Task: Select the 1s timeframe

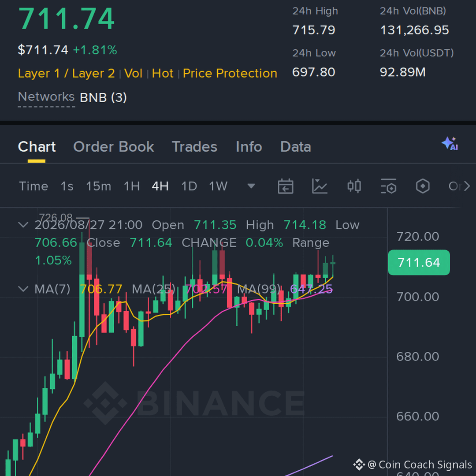Action: [67, 186]
